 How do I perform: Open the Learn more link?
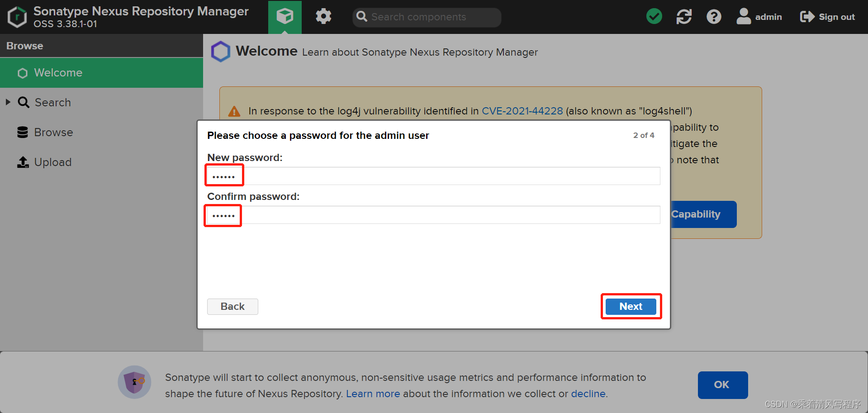(x=373, y=394)
